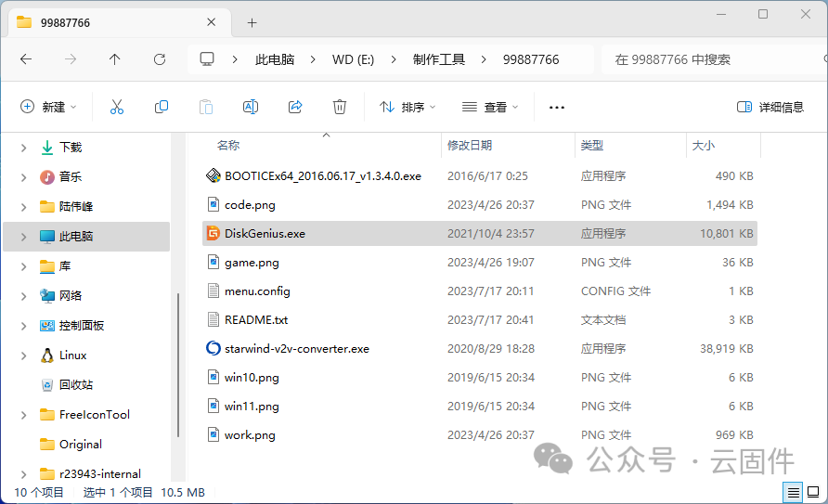The height and width of the screenshot is (504, 828).
Task: Toggle the 详细信息 details pane
Action: click(770, 107)
